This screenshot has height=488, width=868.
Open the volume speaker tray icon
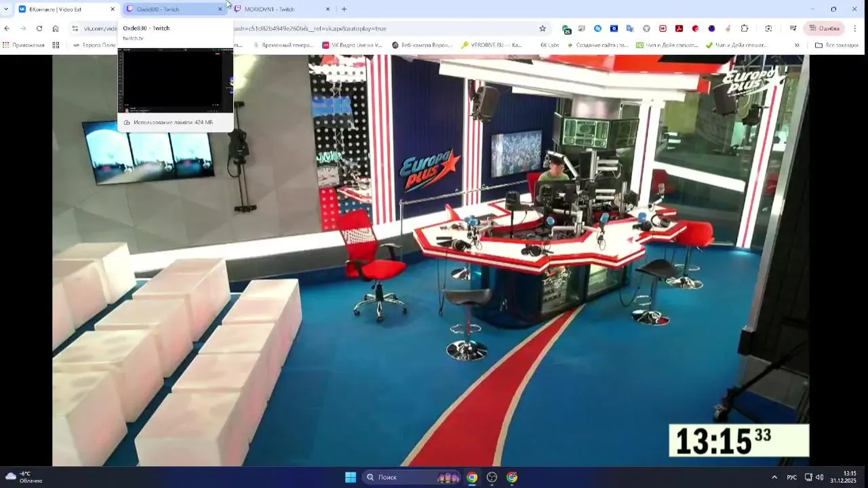coord(820,477)
